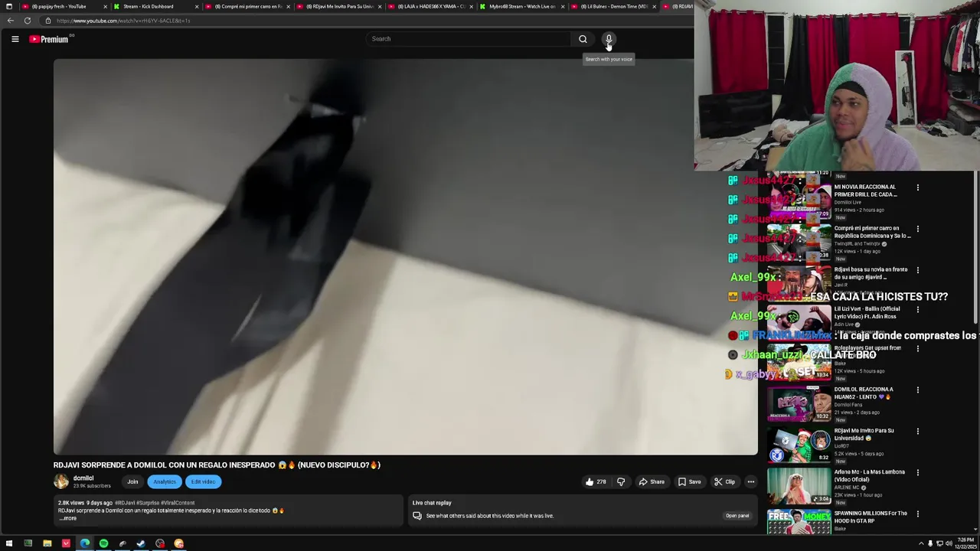Screen dimensions: 980x551
Task: Open options menu for SPAWNING MILLIONS video
Action: (918, 514)
